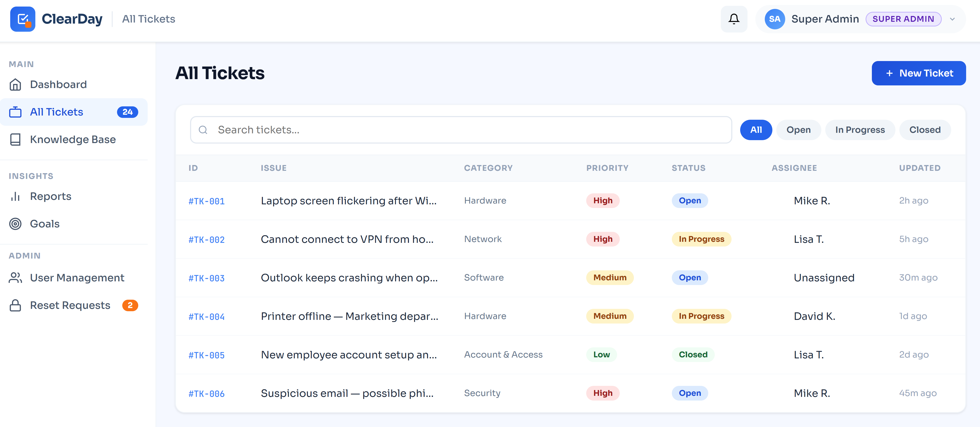
Task: Click the PRIORITY column header
Action: (607, 168)
